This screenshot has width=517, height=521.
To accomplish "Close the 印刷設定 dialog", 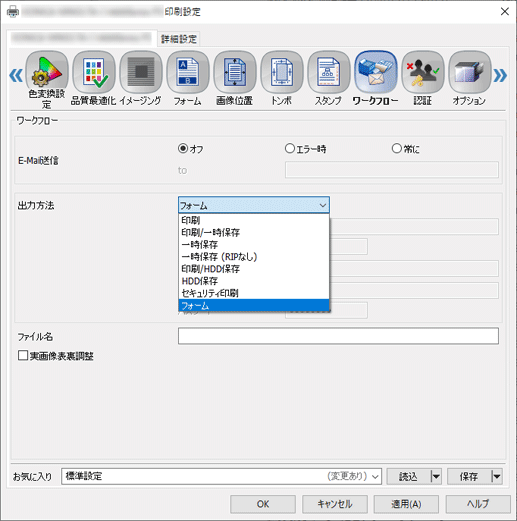I will (505, 12).
